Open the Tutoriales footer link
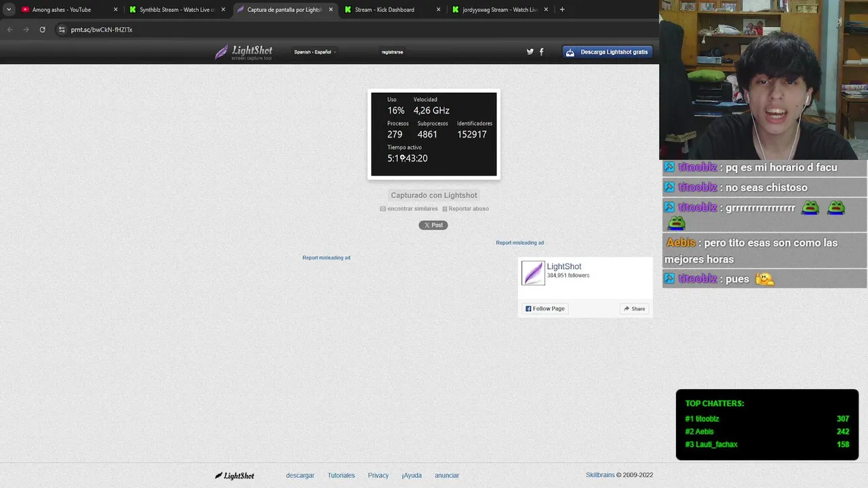 341,476
